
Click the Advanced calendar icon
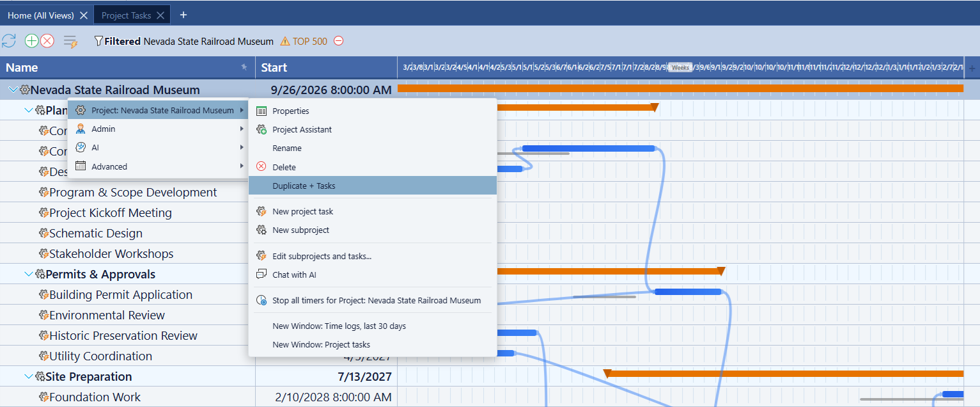point(81,166)
